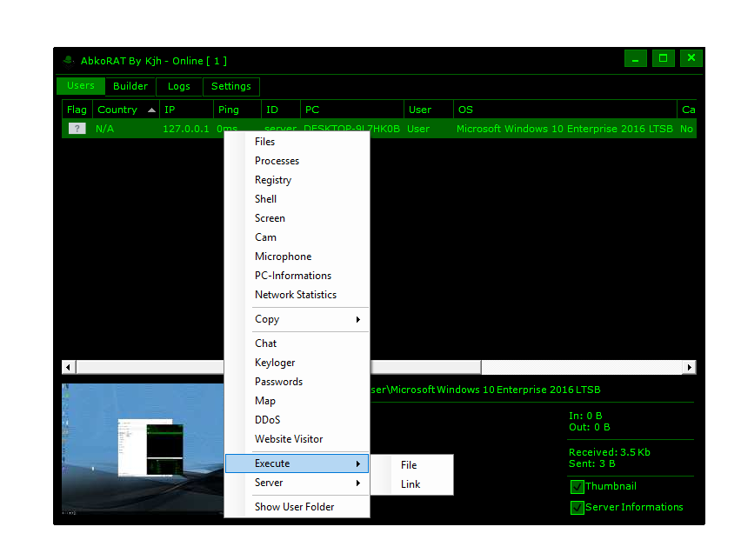Minimize the AbkoRAT window
Screen dimensions: 741x560
pos(636,58)
